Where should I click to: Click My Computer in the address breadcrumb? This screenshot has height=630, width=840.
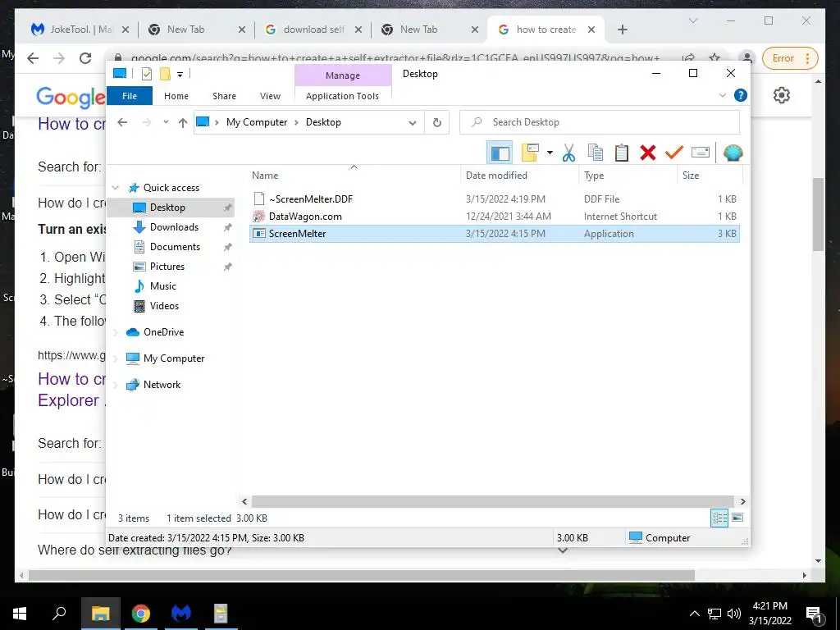coord(257,122)
